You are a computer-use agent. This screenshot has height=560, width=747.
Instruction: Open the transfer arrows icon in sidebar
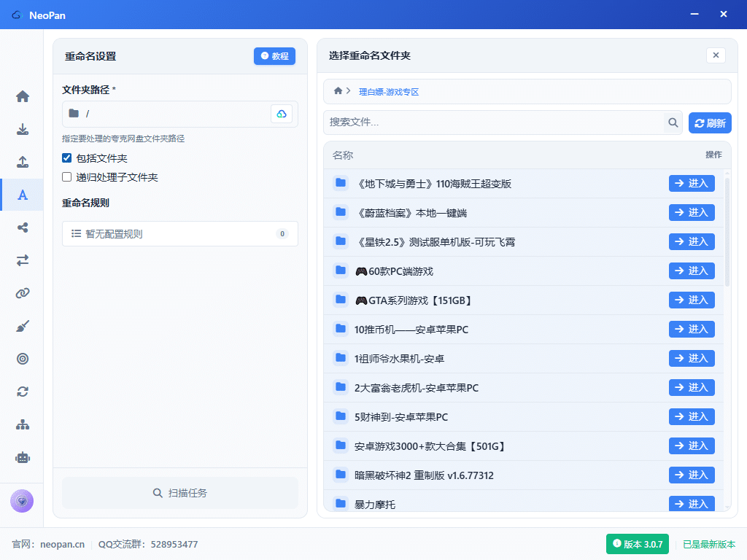pyautogui.click(x=23, y=260)
